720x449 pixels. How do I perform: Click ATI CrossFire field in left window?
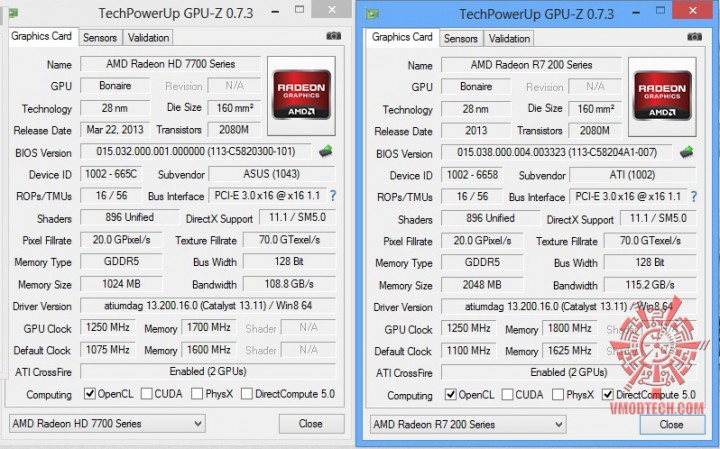point(208,371)
